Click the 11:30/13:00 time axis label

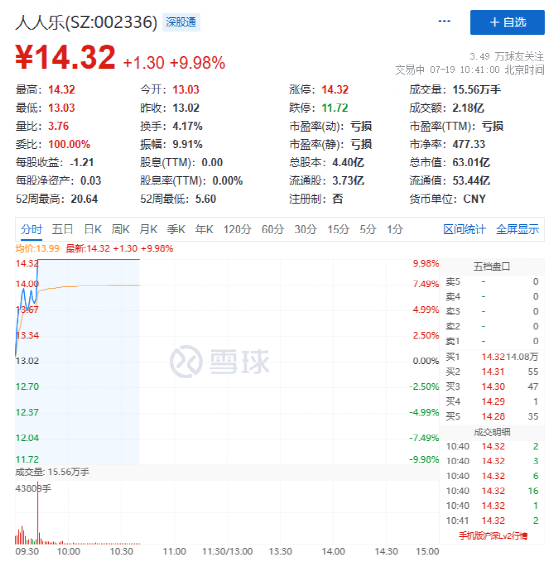coord(227,551)
